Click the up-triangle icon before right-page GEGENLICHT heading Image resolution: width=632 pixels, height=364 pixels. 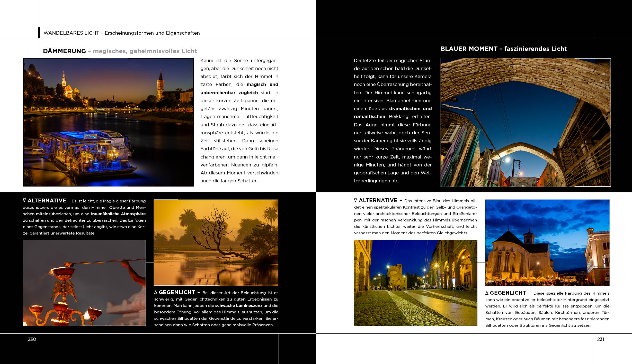click(487, 293)
